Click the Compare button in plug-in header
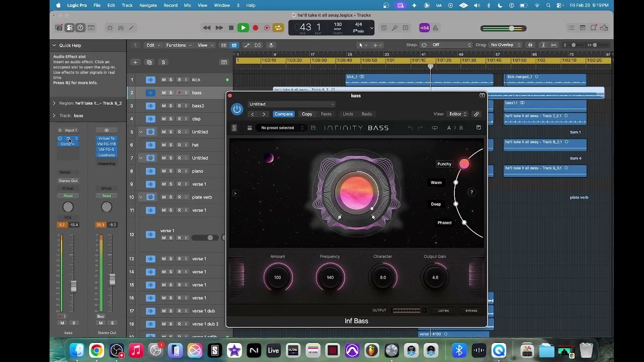This screenshot has height=362, width=644. point(283,114)
